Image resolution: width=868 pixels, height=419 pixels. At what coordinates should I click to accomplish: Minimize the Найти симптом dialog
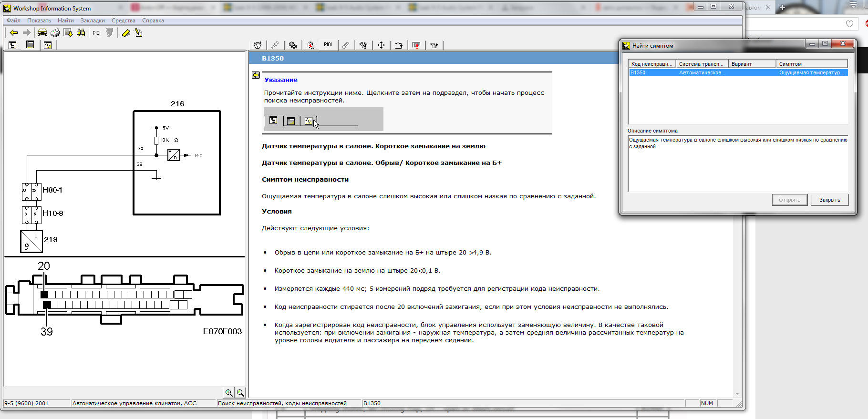[x=812, y=43]
